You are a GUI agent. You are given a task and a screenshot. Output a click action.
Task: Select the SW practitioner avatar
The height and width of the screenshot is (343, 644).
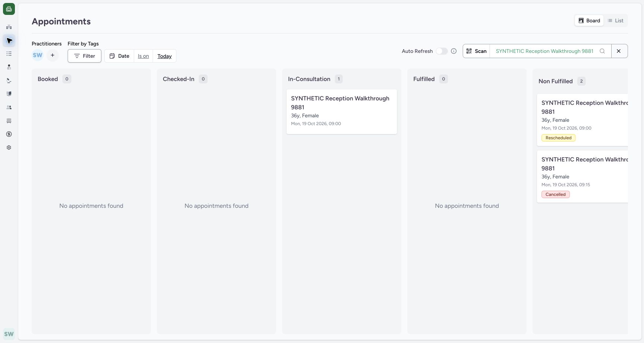(38, 55)
